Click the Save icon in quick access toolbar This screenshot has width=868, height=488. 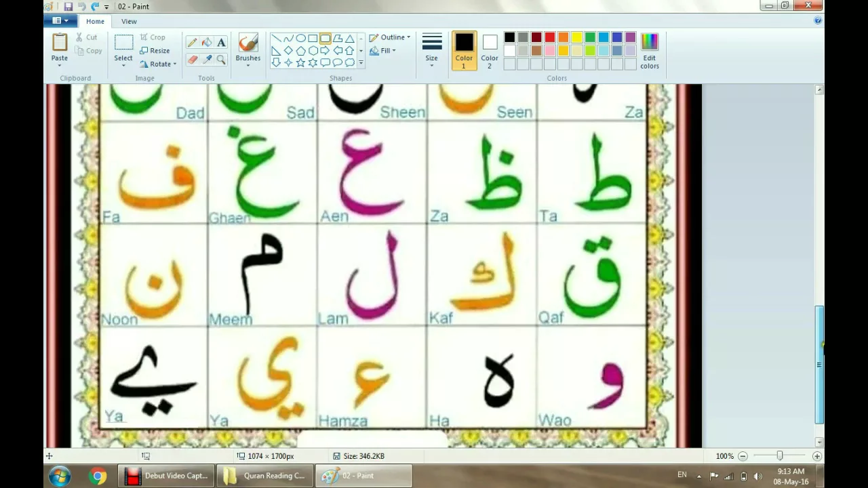(68, 6)
